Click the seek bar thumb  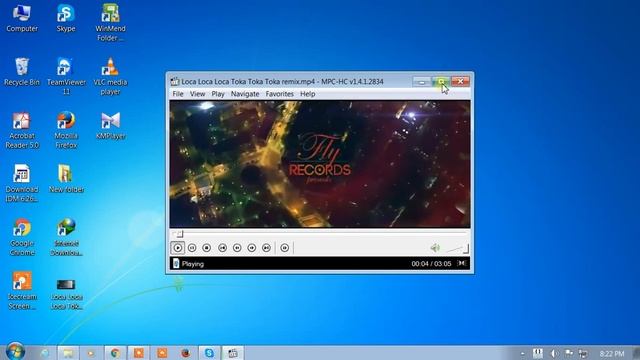[180, 234]
